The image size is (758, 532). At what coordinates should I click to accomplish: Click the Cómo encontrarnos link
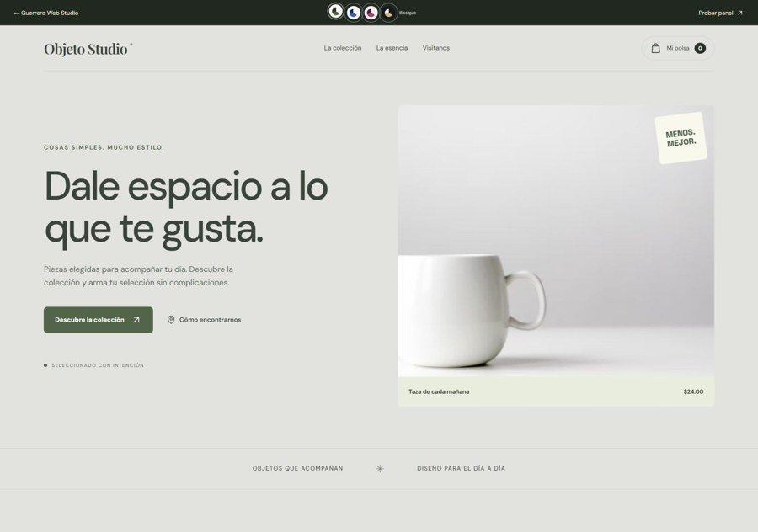(204, 320)
